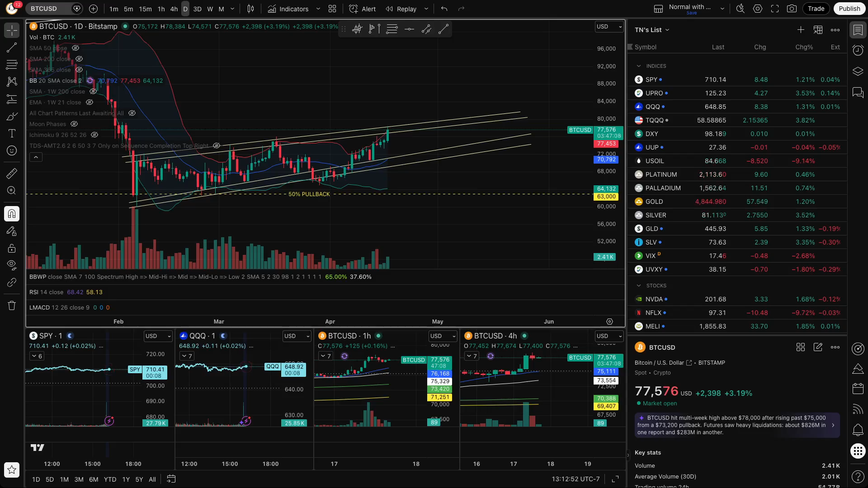Open the alerts alarm clock panel
868x488 pixels.
pos(858,51)
